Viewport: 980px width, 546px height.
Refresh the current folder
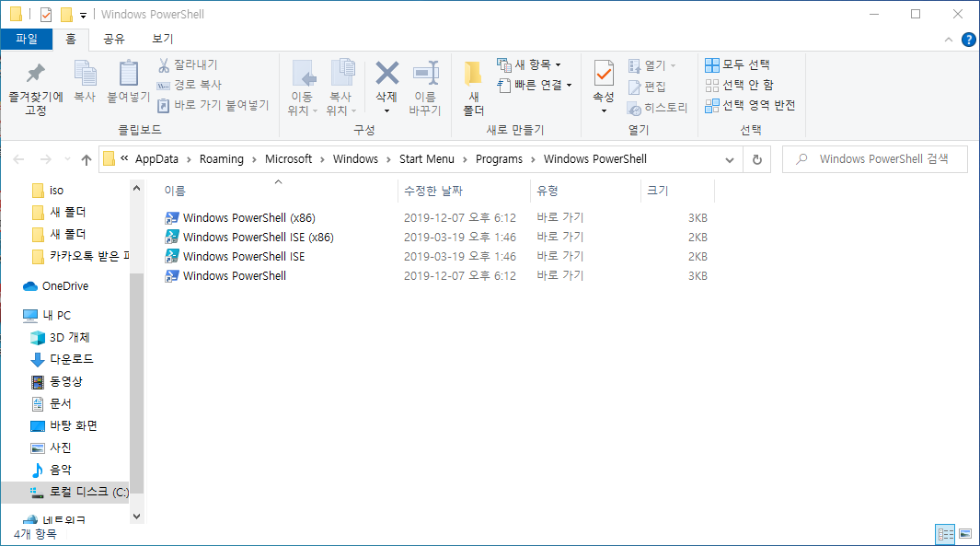pos(757,159)
